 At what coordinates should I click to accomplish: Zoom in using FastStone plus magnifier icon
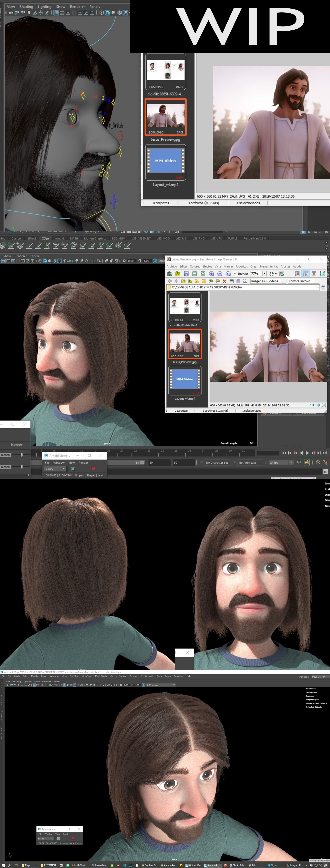point(211,274)
